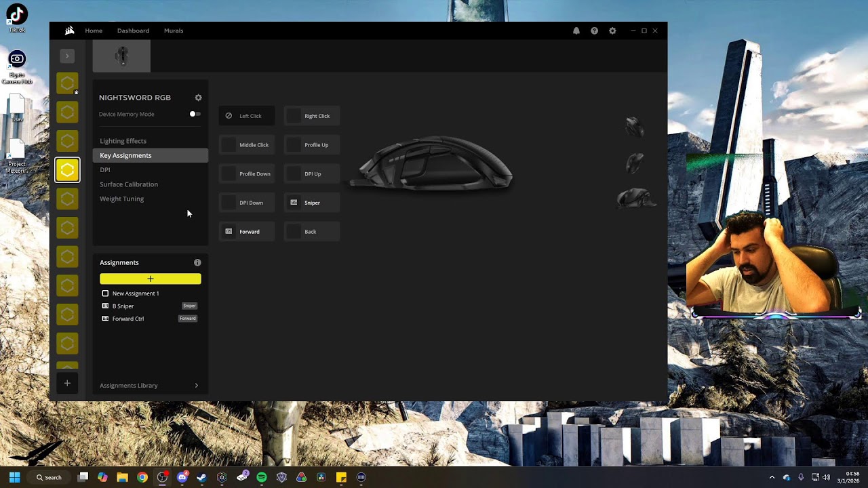Image resolution: width=868 pixels, height=488 pixels.
Task: Select the Back key button
Action: click(x=312, y=232)
